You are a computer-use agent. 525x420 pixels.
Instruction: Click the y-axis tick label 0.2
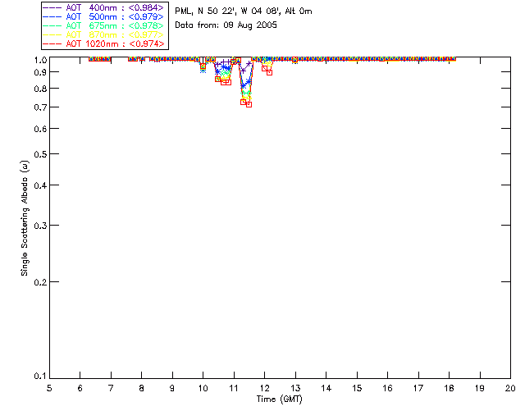[40, 282]
